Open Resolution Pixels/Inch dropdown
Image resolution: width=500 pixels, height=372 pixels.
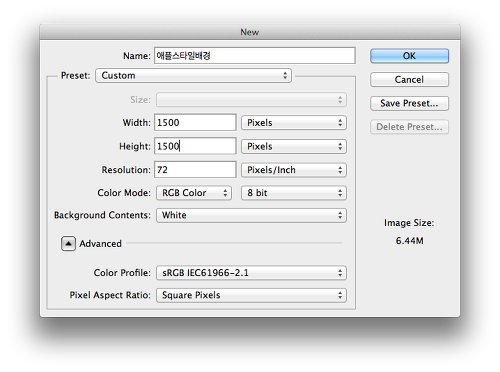pos(294,170)
